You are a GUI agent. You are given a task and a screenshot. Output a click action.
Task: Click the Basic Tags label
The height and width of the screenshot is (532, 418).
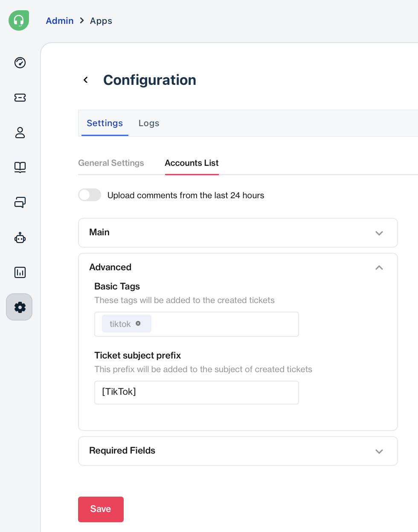click(117, 286)
